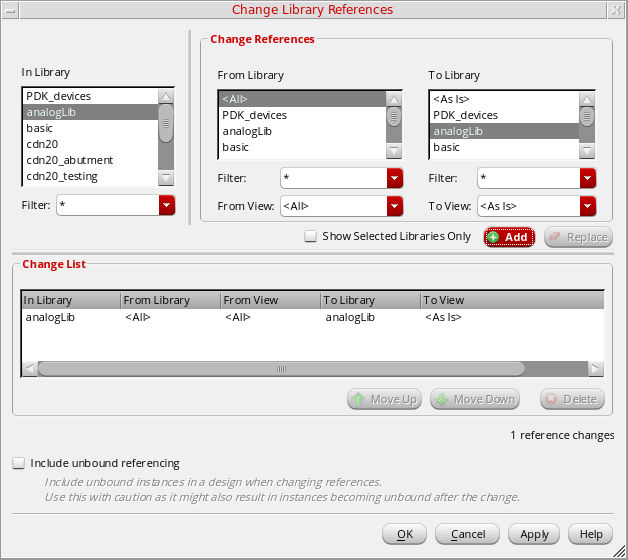Click the Add button with green plus icon
Image resolution: width=628 pixels, height=560 pixels.
pyautogui.click(x=509, y=237)
